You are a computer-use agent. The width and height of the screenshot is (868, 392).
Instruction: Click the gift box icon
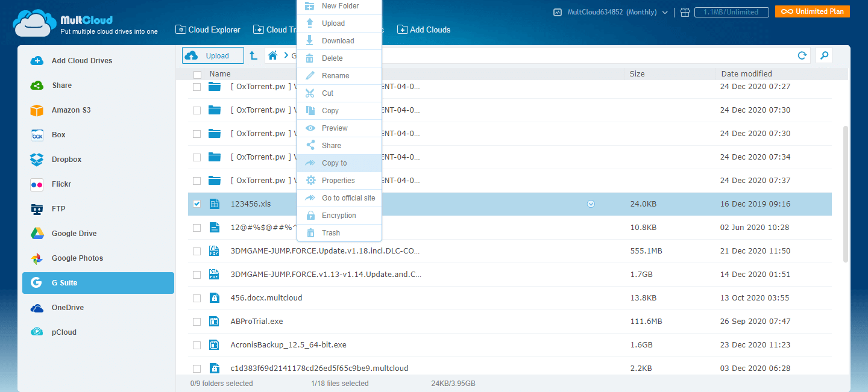(x=685, y=12)
